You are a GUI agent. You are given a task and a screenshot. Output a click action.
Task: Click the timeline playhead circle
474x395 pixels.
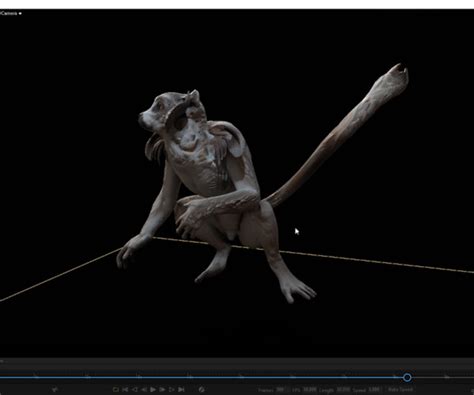point(407,377)
